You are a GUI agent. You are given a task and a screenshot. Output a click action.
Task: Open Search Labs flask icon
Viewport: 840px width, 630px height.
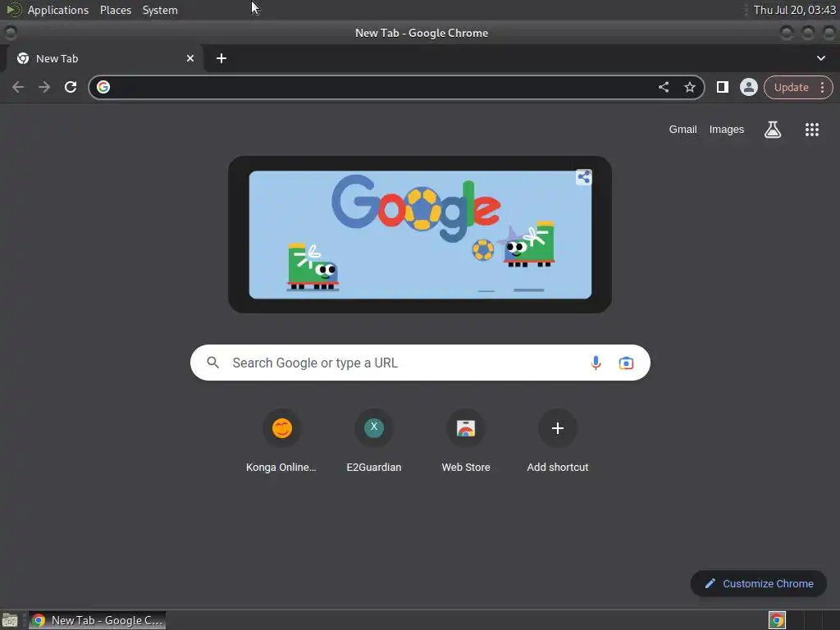773,129
